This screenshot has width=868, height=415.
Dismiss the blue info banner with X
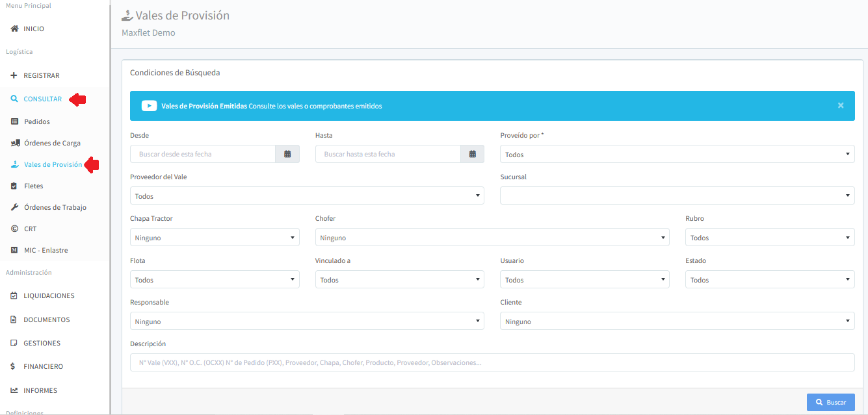point(841,105)
